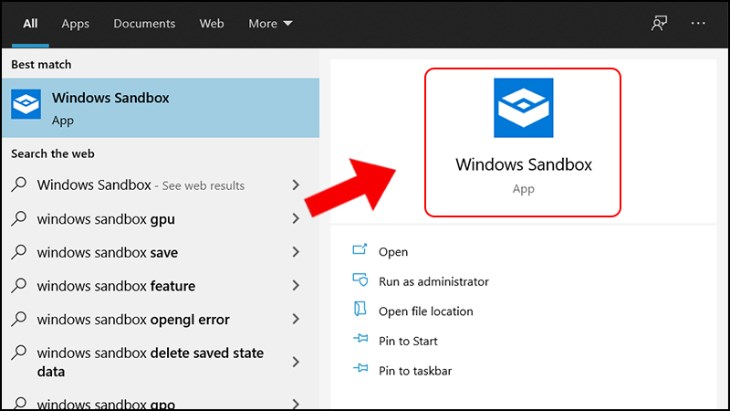Click Open to launch Windows Sandbox

point(393,252)
